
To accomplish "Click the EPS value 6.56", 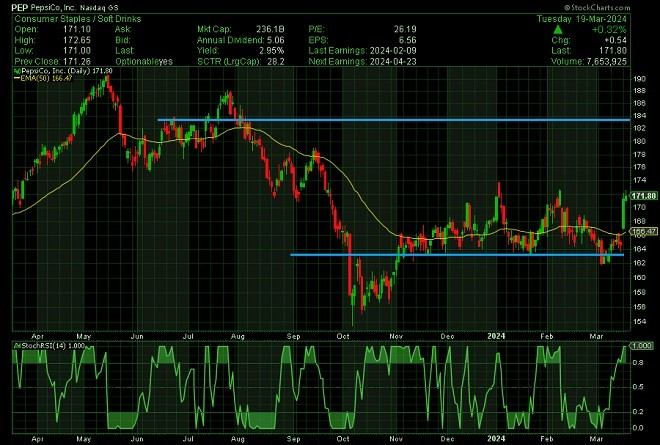I will (x=407, y=40).
